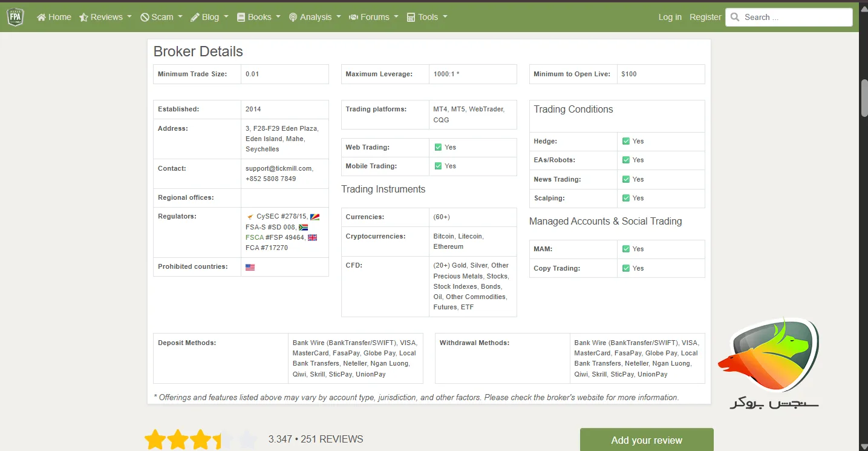868x451 pixels.
Task: Go to the Home page
Action: (x=54, y=17)
